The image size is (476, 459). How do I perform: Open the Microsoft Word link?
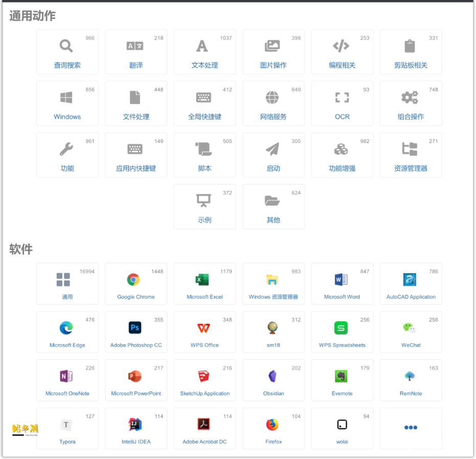[x=342, y=297]
